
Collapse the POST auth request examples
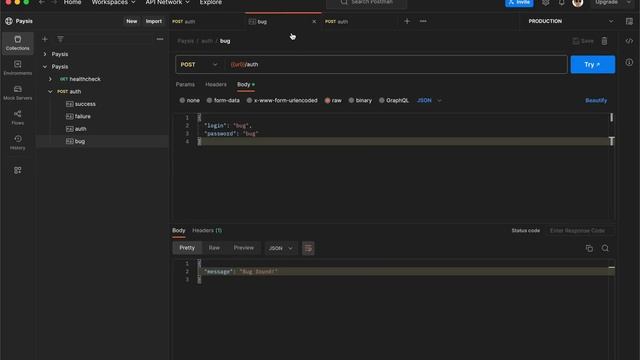[50, 91]
